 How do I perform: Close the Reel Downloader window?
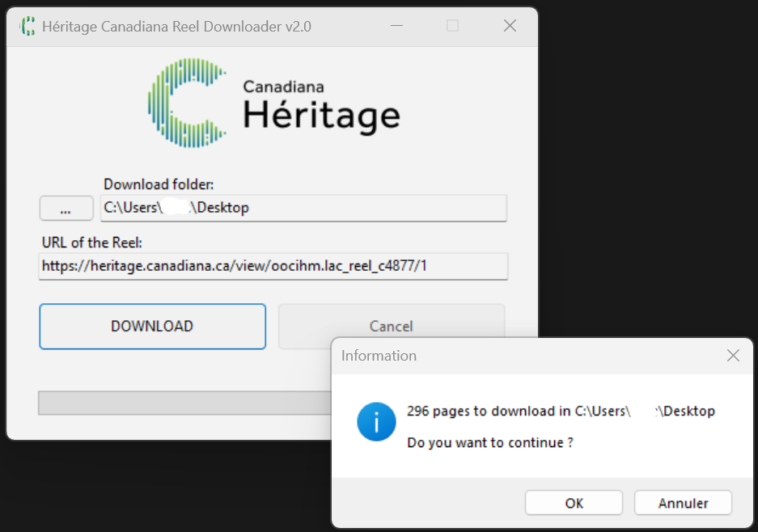[x=510, y=26]
